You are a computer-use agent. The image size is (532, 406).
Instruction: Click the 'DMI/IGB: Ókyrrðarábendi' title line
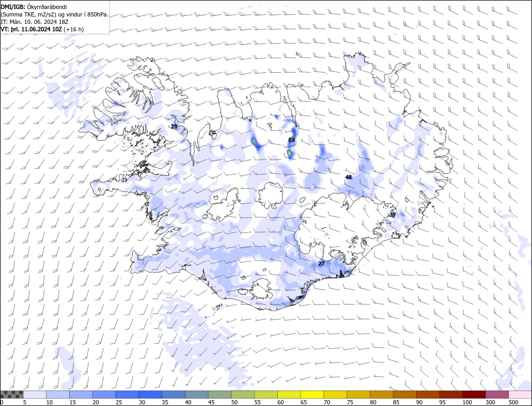coord(34,7)
